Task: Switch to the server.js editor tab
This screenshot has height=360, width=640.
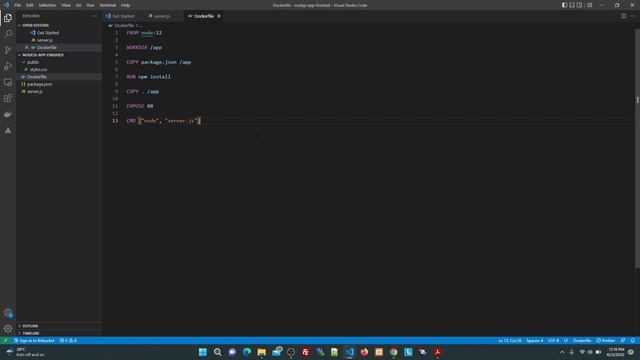Action: pyautogui.click(x=163, y=16)
